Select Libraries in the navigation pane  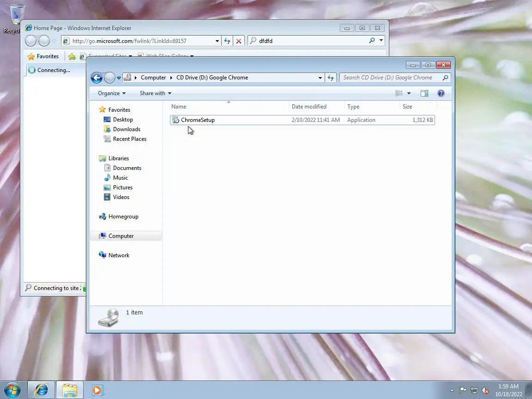118,158
